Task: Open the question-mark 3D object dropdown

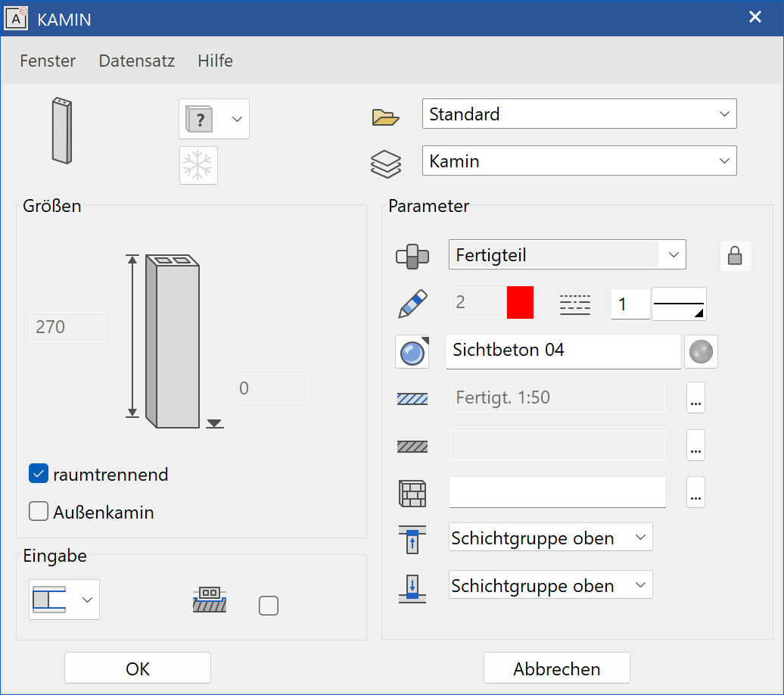Action: click(214, 119)
